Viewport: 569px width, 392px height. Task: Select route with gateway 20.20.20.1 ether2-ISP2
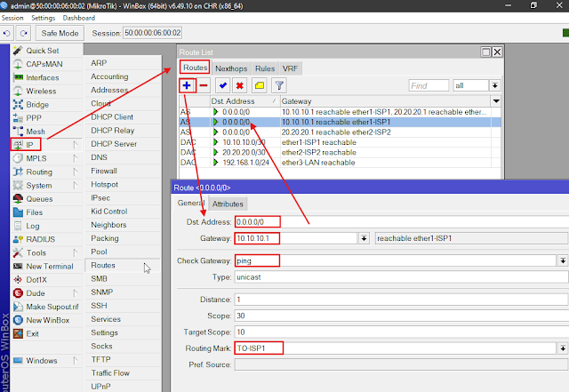341,132
